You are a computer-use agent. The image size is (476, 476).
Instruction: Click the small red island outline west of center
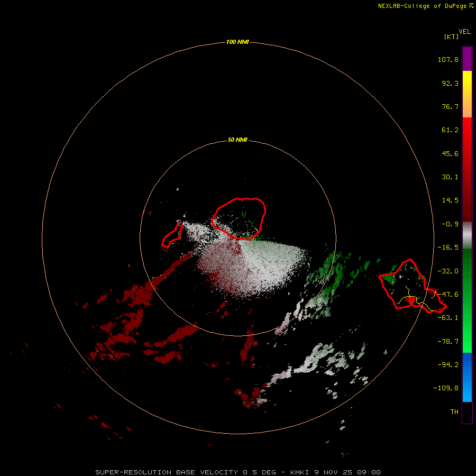172,237
